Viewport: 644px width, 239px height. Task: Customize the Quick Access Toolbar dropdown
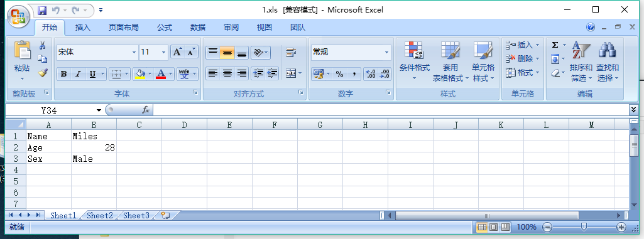(101, 10)
